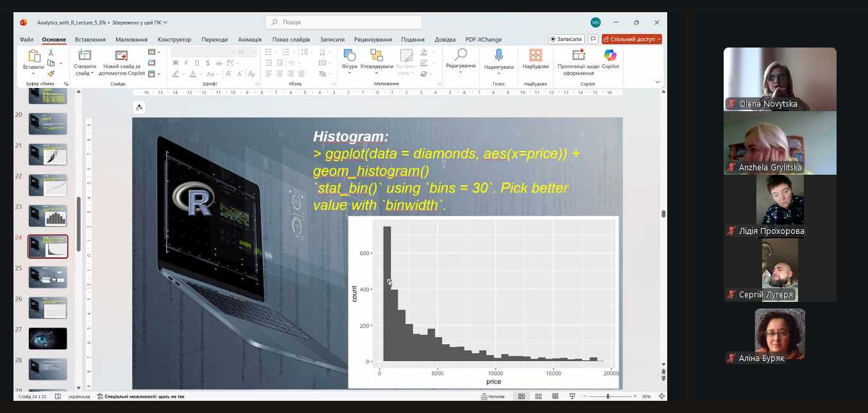
Task: Open the comments pane icon
Action: [x=593, y=39]
